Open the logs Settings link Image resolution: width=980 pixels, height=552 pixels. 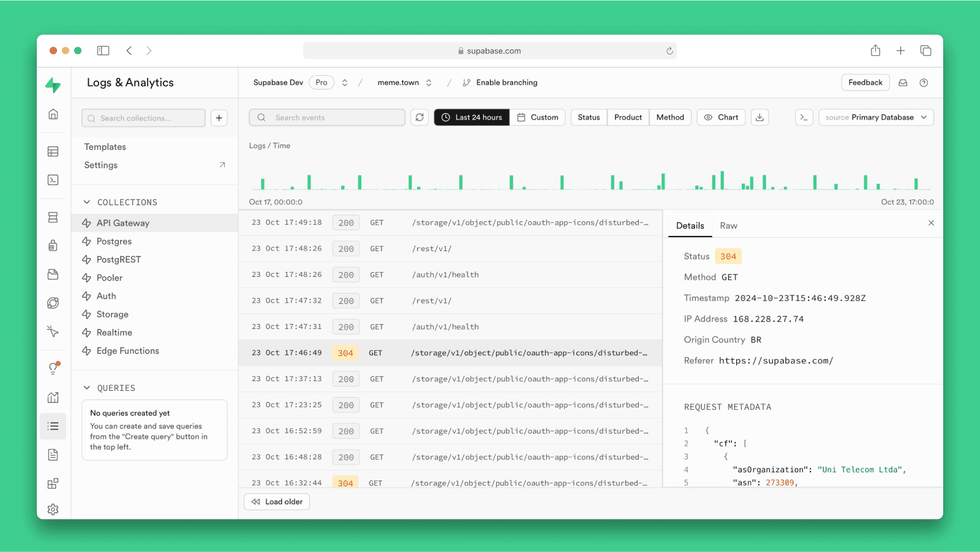tap(154, 165)
